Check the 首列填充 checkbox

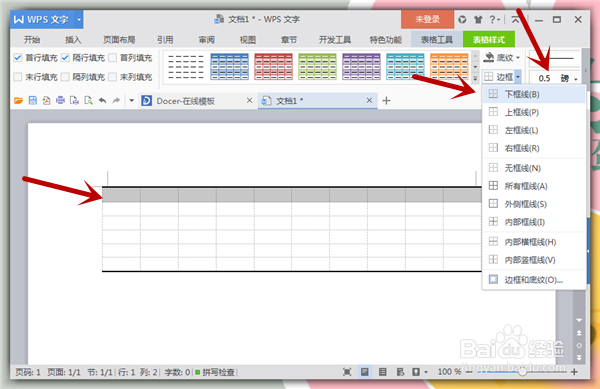112,58
